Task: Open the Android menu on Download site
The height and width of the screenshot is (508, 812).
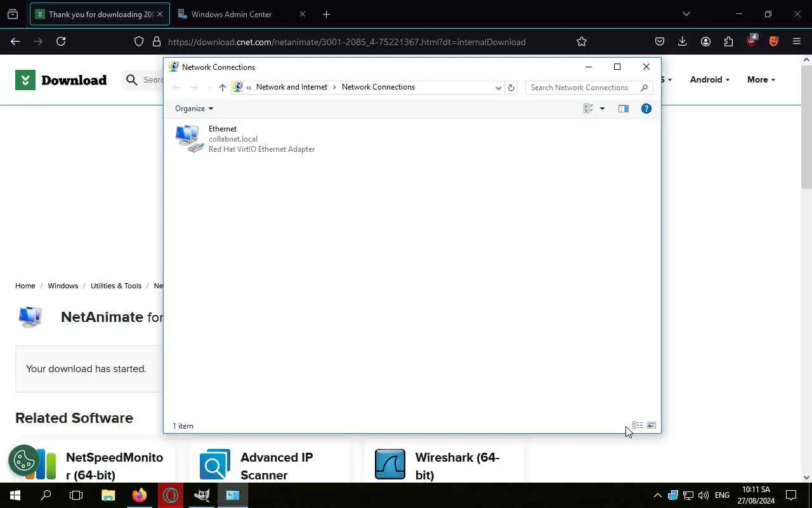Action: 709,79
